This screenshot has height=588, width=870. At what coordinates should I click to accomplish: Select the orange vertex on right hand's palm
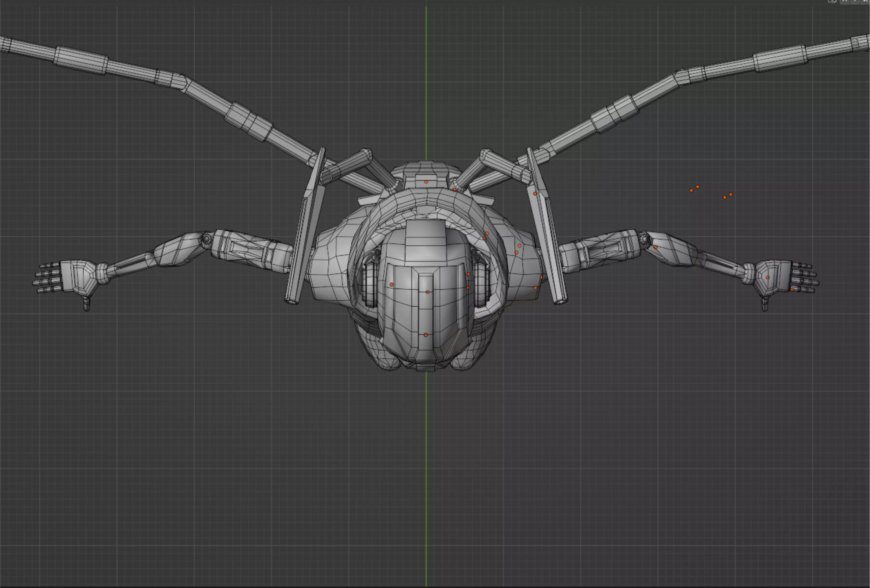tap(768, 277)
